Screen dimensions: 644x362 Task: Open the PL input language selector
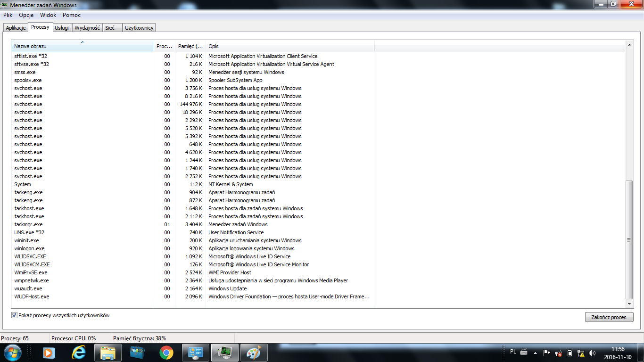(513, 352)
